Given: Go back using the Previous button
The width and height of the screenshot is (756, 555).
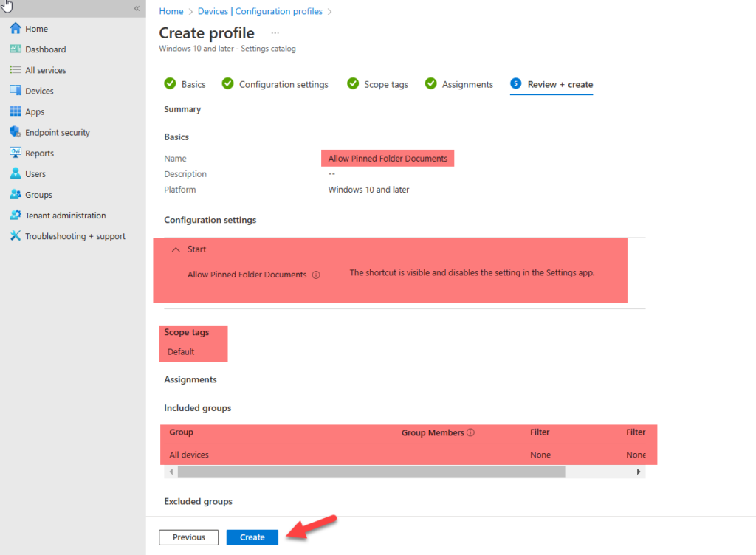Looking at the screenshot, I should tap(188, 537).
